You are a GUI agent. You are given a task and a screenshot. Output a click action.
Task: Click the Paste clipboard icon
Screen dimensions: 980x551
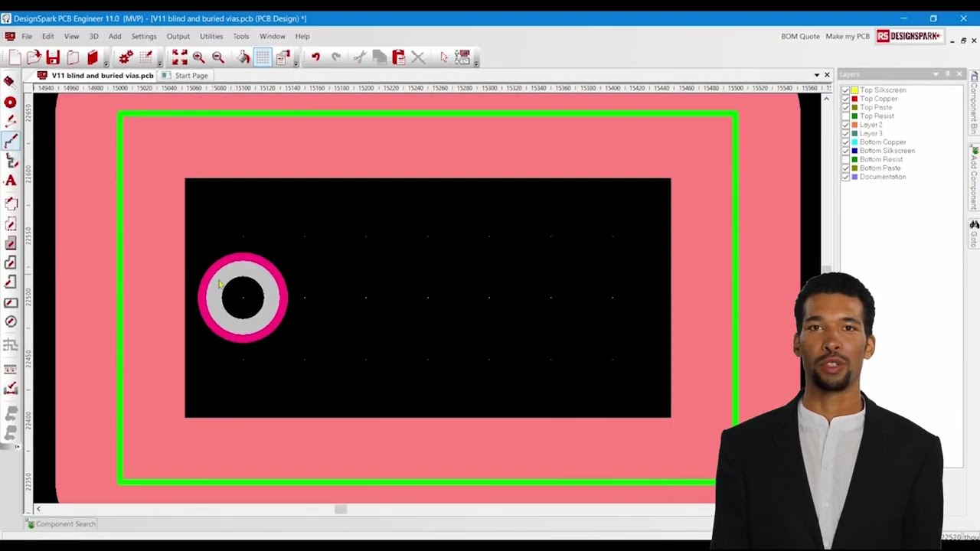398,57
